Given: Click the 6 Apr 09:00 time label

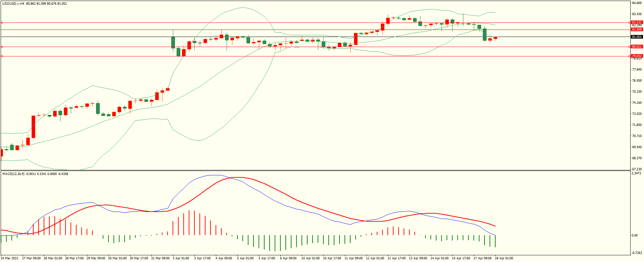Looking at the screenshot, I should pos(288,258).
